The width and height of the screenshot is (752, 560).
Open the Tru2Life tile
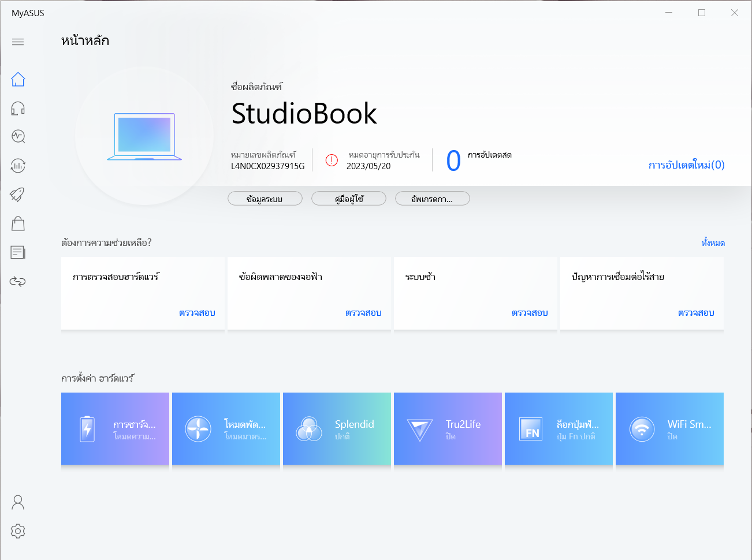[x=448, y=429]
